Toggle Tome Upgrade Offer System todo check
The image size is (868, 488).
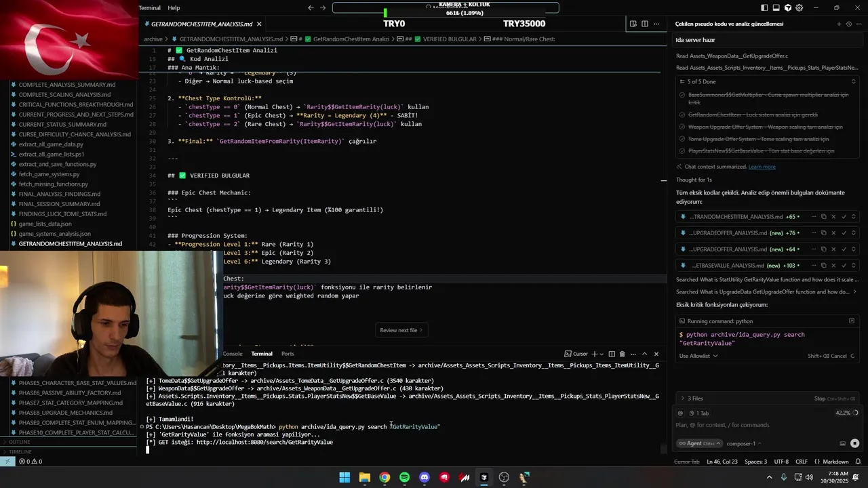[x=682, y=140]
